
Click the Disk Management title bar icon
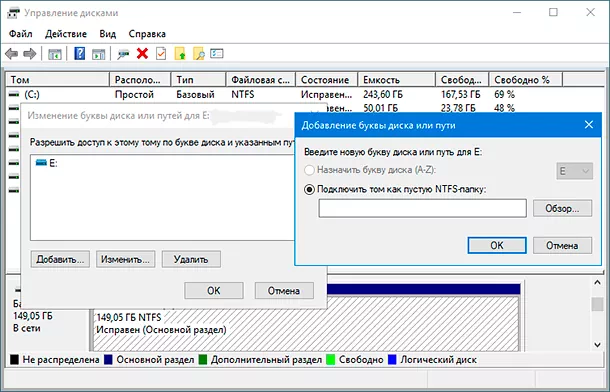(x=13, y=13)
